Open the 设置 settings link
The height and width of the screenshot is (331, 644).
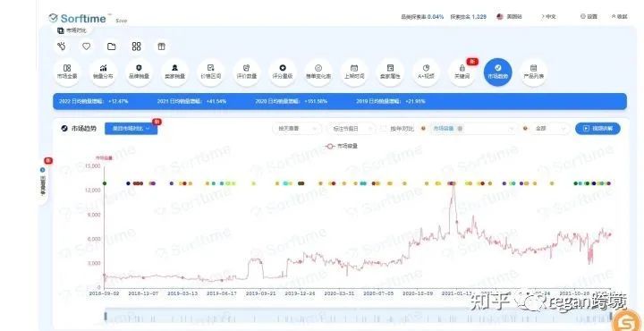[589, 17]
